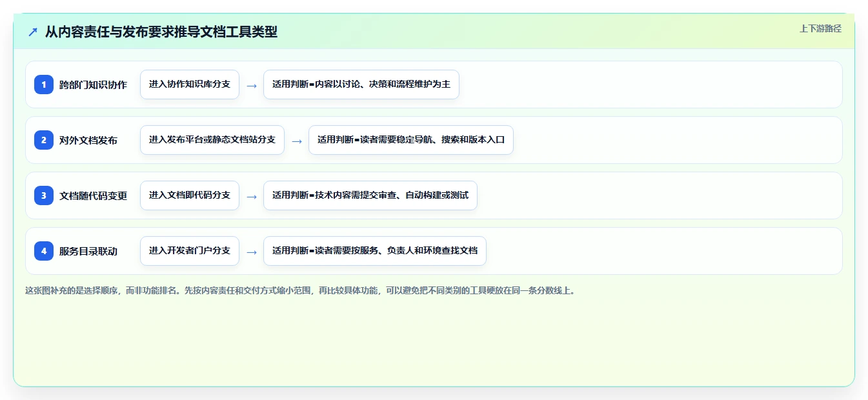Click the arrow after 进入开发者门户分支
The height and width of the screenshot is (400, 868).
tap(252, 252)
